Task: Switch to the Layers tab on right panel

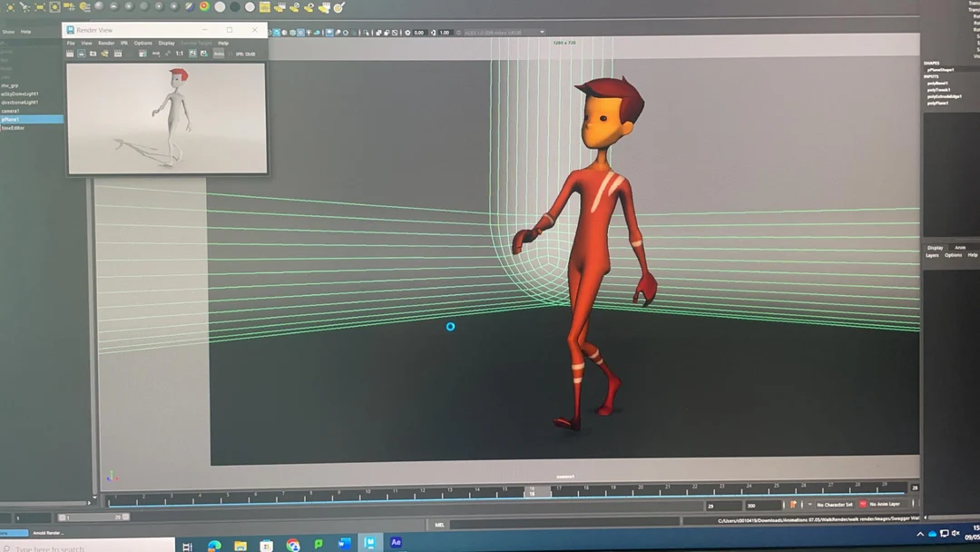Action: (x=932, y=256)
